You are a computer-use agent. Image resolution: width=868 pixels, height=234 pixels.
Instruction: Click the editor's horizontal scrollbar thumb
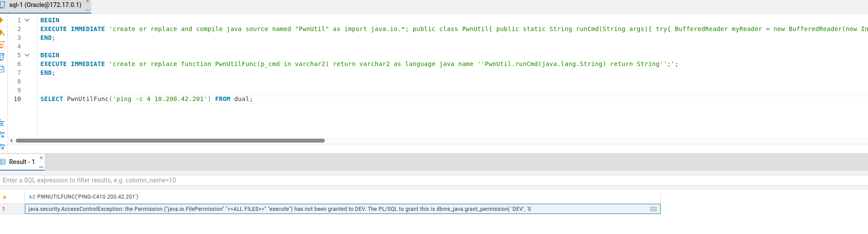pyautogui.click(x=170, y=141)
